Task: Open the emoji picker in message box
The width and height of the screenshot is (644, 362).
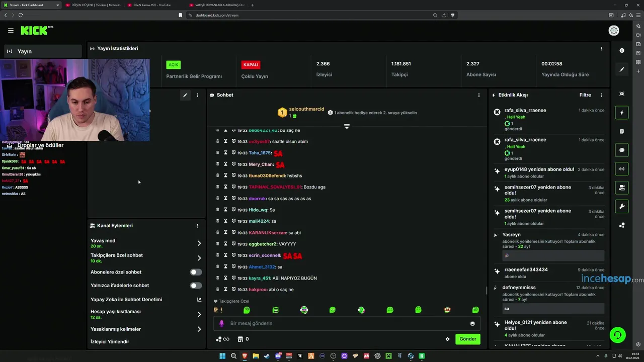Action: (x=472, y=323)
